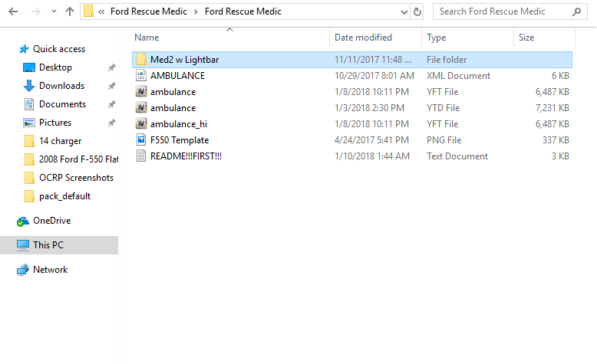Expand hidden path chevrons in address bar
The width and height of the screenshot is (597, 364).
click(101, 11)
